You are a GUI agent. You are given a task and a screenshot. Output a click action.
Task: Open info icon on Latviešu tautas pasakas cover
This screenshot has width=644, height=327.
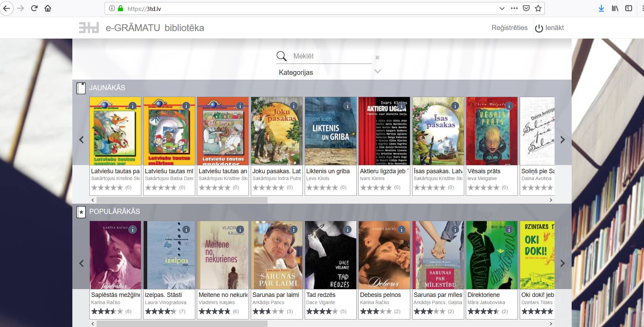pyautogui.click(x=132, y=106)
